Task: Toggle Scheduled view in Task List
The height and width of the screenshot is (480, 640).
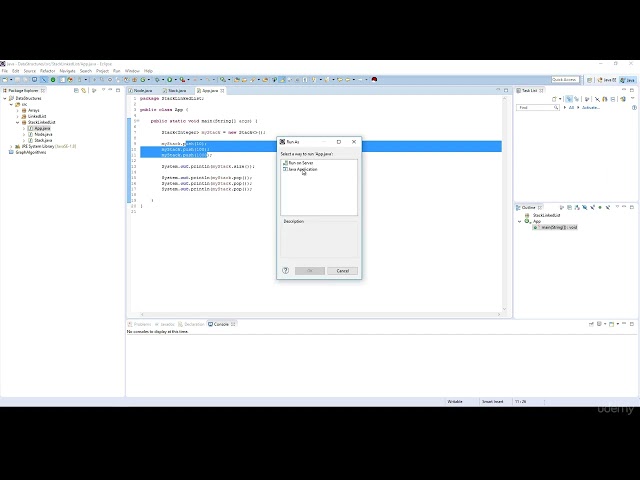Action: coord(576,99)
